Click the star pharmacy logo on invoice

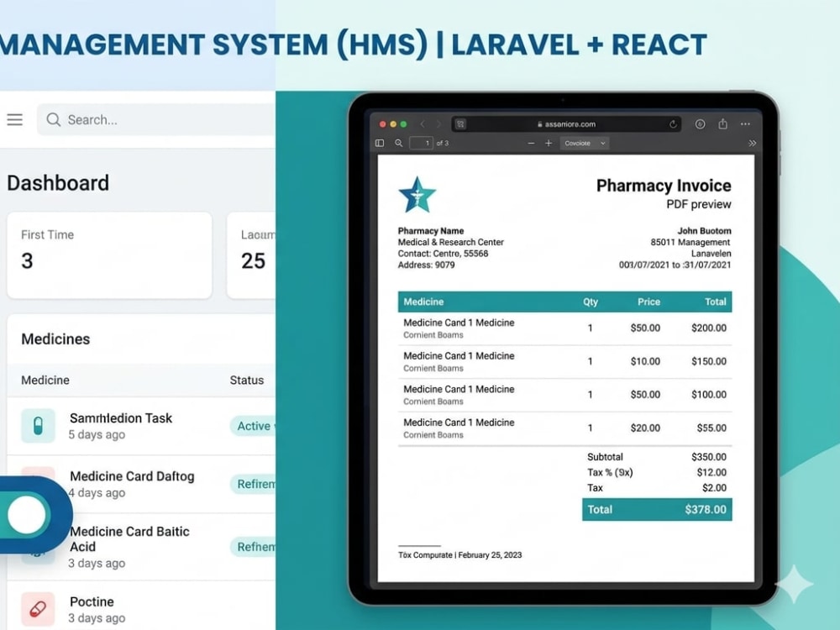pos(417,195)
